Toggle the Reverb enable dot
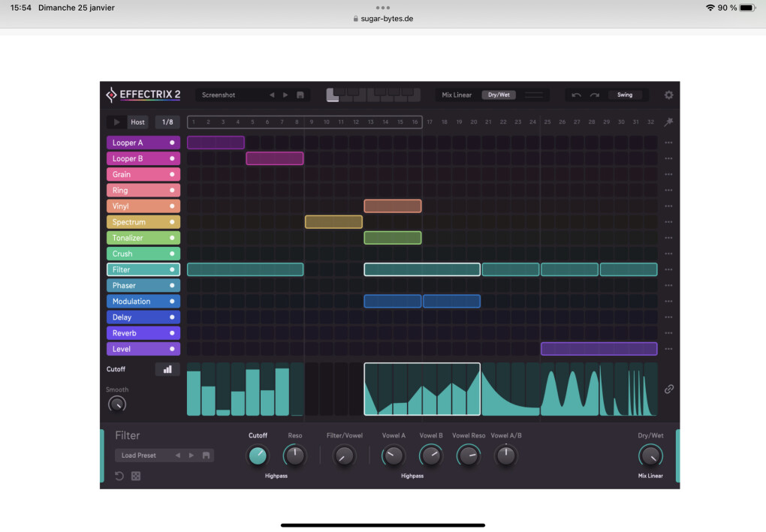 point(172,333)
